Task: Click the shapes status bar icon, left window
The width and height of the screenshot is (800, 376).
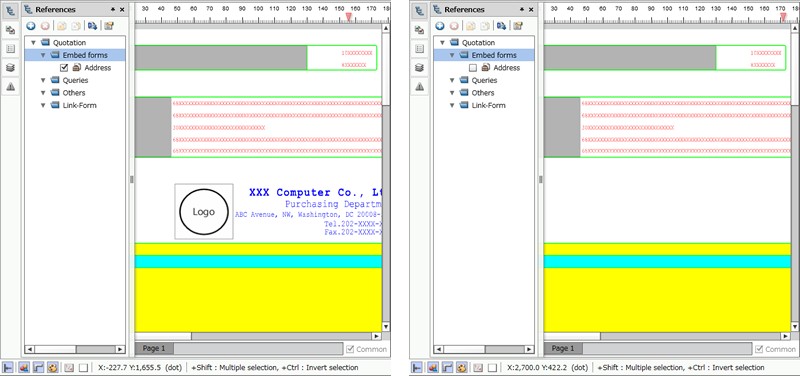Action: 23,367
